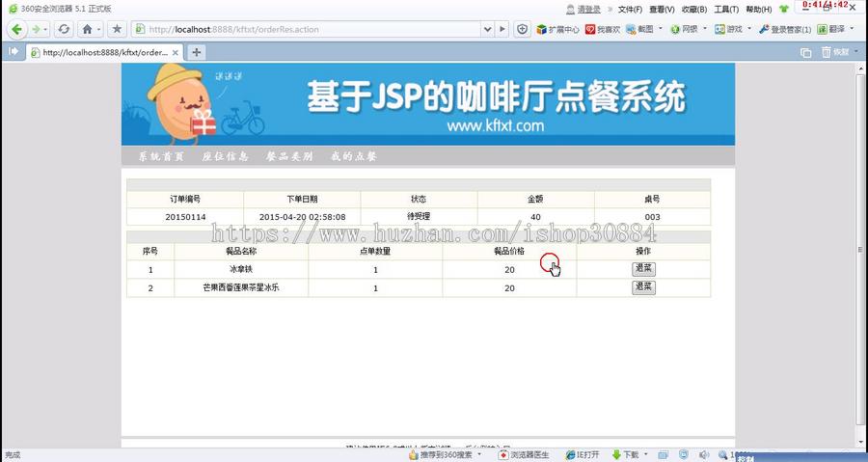Click 推荐到360搜索 in status bar
The height and width of the screenshot is (462, 868).
(441, 455)
